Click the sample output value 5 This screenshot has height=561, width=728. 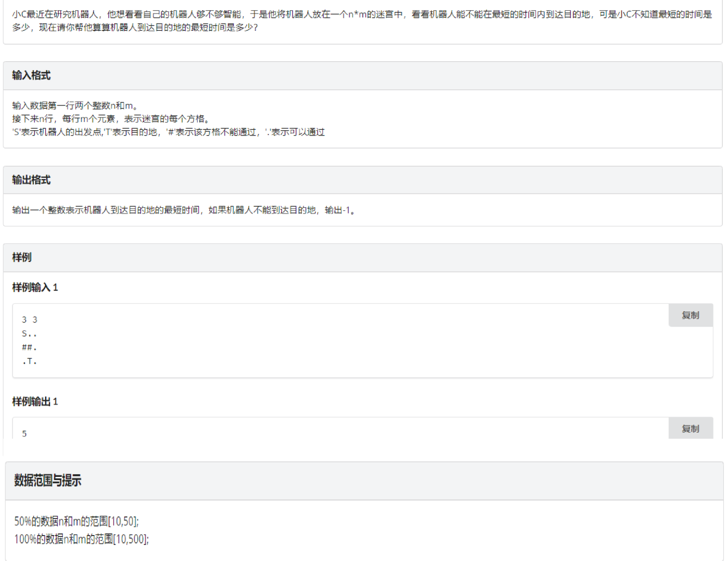click(24, 434)
